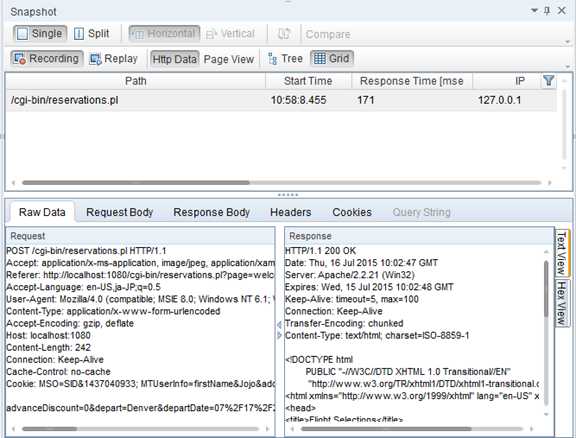
Task: Select the Recording snapshot toggle
Action: tap(47, 58)
